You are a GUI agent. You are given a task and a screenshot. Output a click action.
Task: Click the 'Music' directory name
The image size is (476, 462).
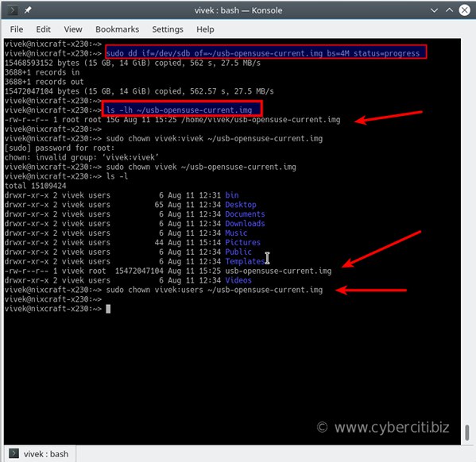coord(236,233)
